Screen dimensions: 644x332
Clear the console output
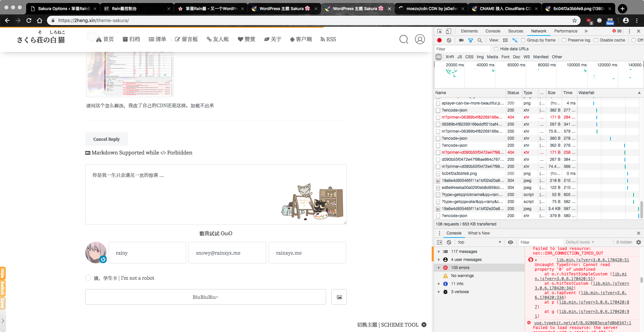click(449, 242)
